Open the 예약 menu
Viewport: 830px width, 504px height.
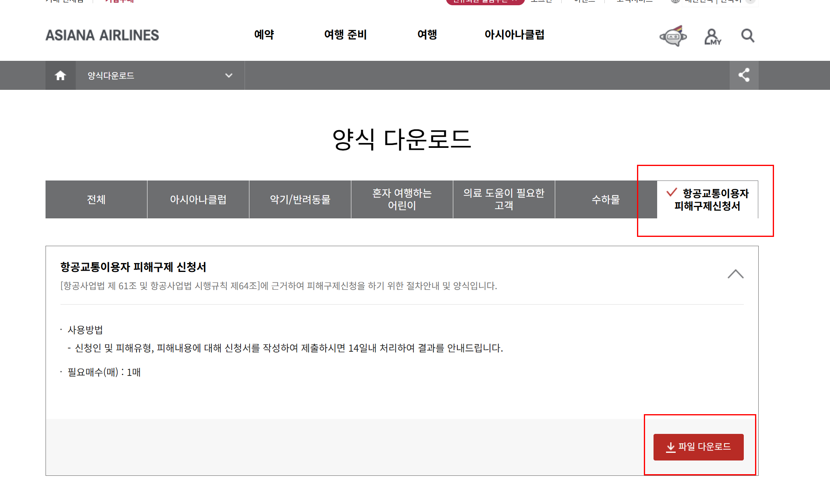(264, 35)
